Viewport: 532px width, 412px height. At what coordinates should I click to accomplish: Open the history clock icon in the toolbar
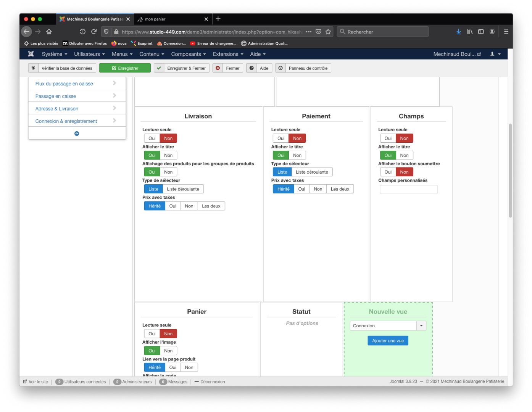pos(82,32)
